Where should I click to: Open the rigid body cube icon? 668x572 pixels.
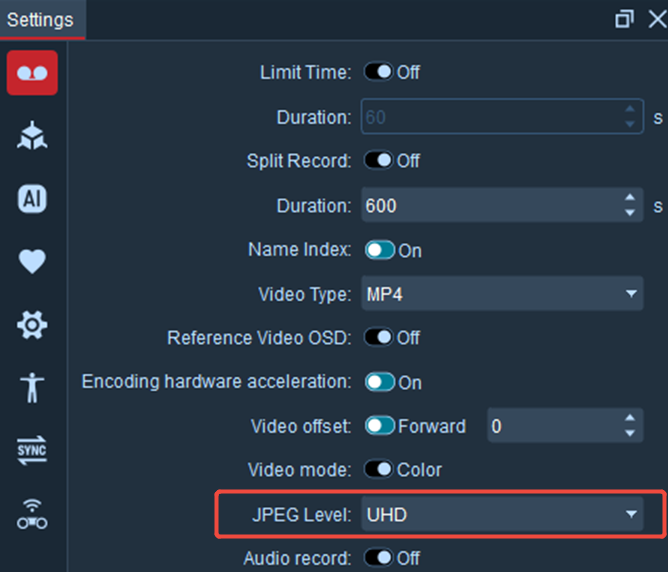coord(32,136)
